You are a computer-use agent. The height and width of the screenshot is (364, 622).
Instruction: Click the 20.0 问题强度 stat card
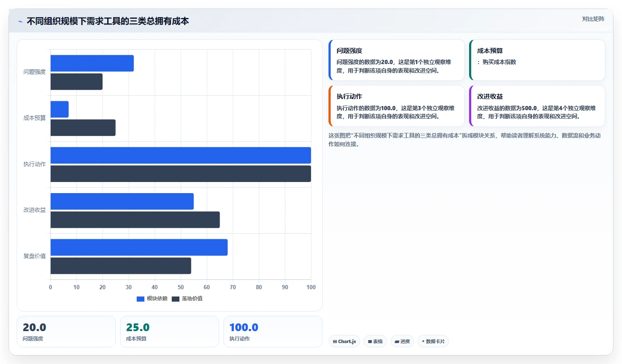pos(66,332)
